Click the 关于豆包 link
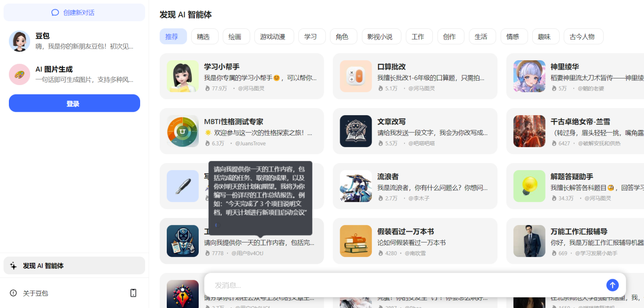Image resolution: width=644 pixels, height=308 pixels. click(x=34, y=293)
